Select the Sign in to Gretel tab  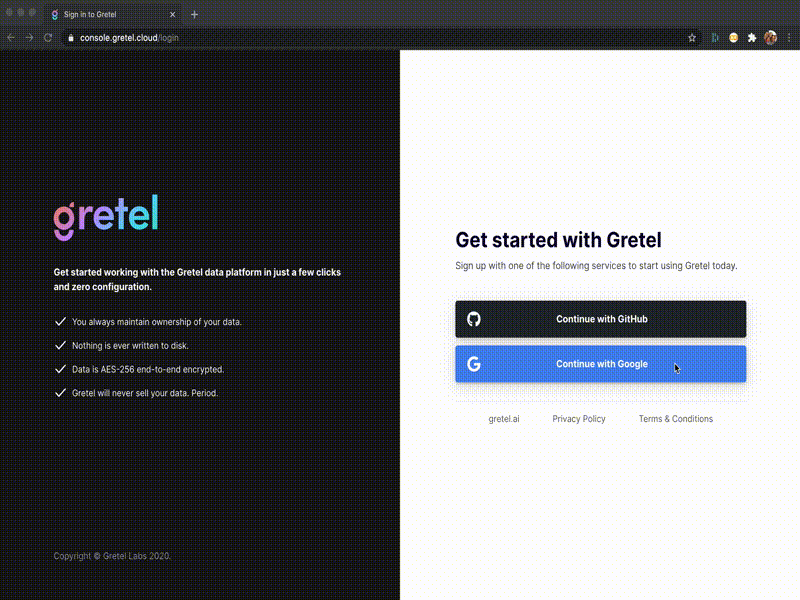[x=112, y=14]
